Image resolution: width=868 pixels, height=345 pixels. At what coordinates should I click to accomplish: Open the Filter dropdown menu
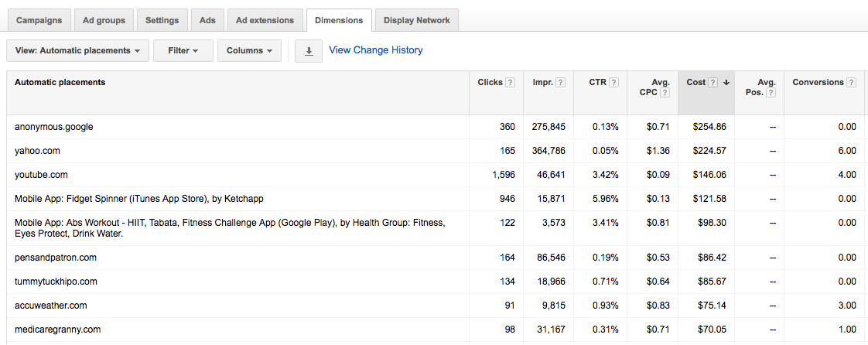(183, 51)
